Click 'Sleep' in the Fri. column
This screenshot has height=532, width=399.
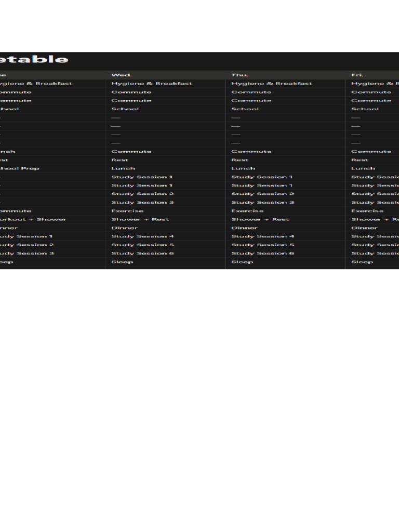coord(362,262)
